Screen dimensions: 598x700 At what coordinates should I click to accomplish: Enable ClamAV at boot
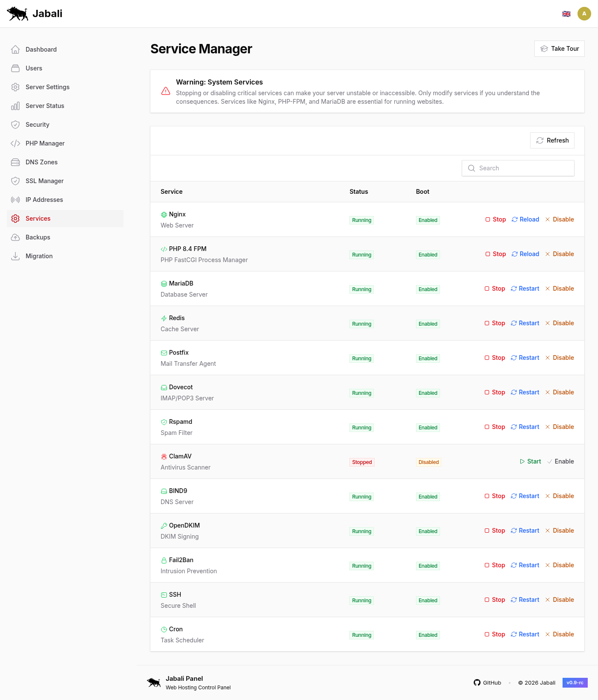560,461
